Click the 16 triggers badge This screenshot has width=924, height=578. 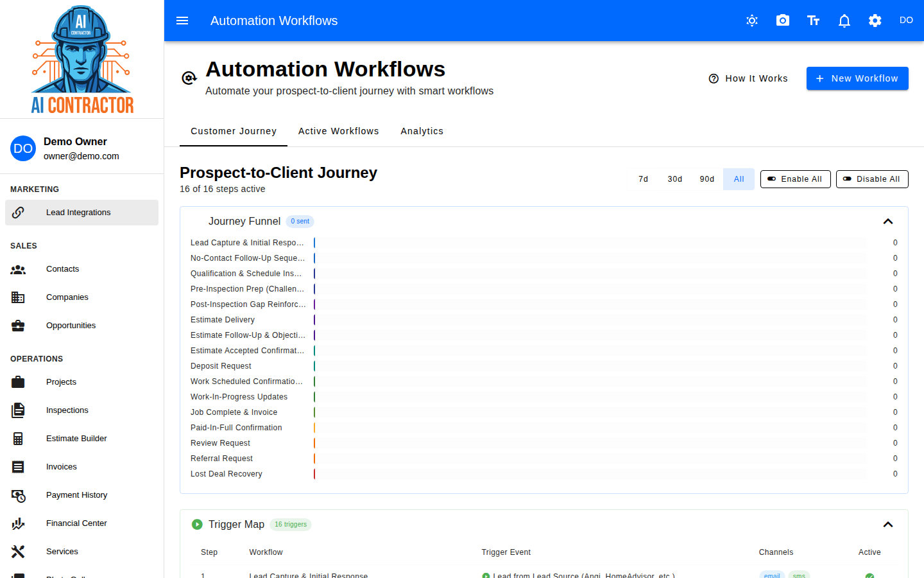pyautogui.click(x=291, y=525)
